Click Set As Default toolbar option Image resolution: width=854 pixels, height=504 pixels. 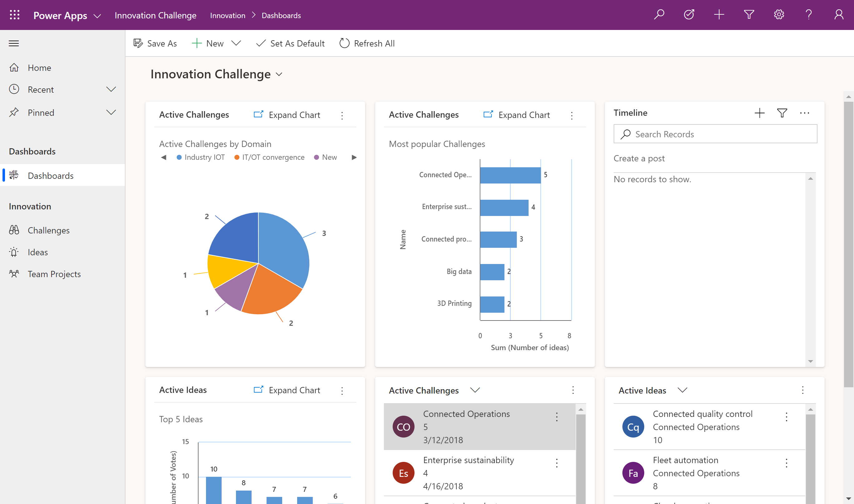290,43
